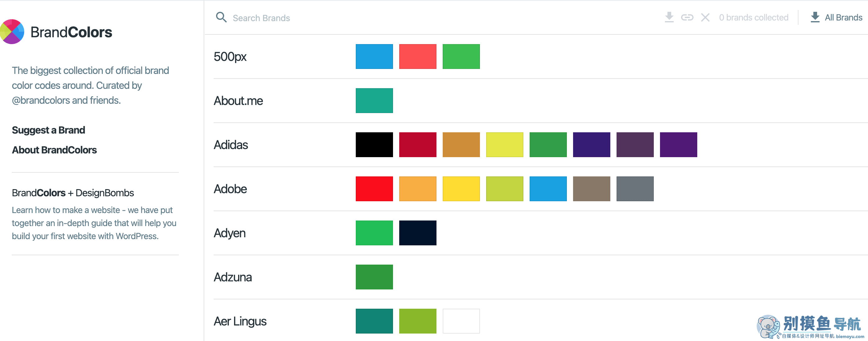
Task: Select the Adyen brand name
Action: [229, 233]
